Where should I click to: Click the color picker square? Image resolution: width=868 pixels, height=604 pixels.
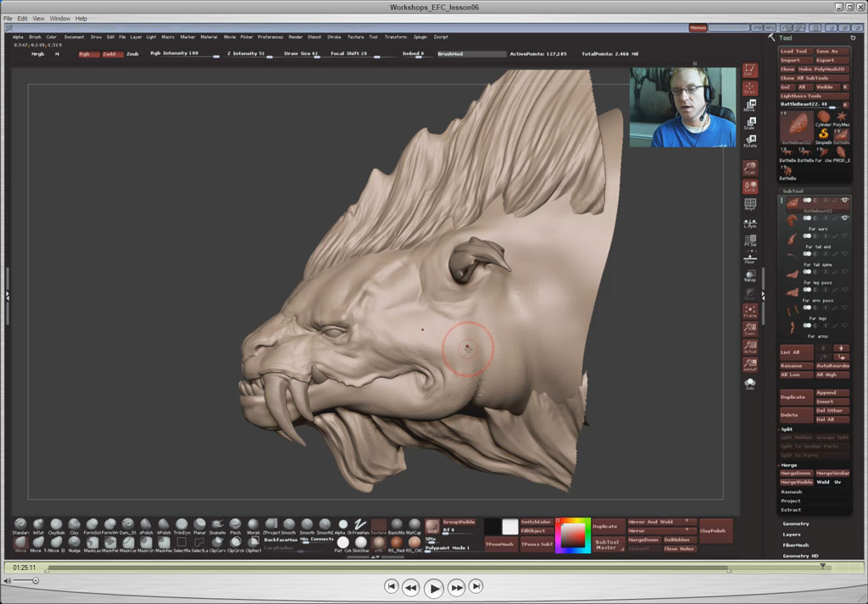[573, 535]
